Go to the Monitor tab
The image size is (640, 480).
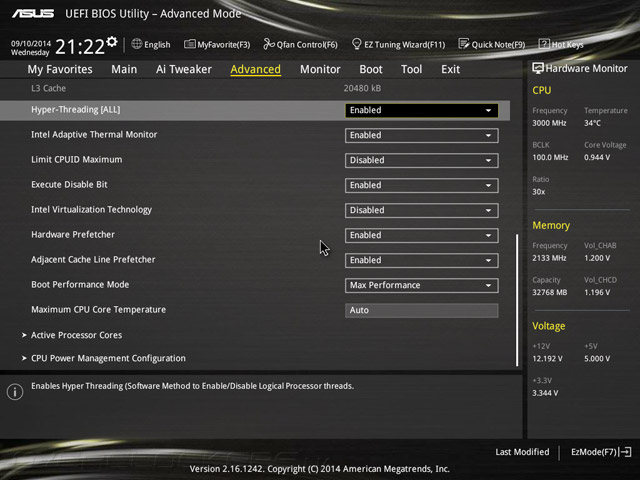[320, 69]
